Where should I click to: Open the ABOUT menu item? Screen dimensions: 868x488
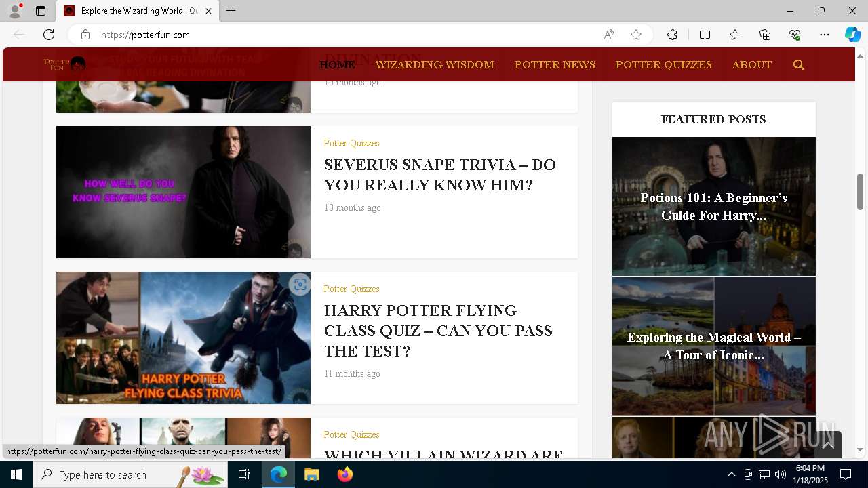pos(752,65)
